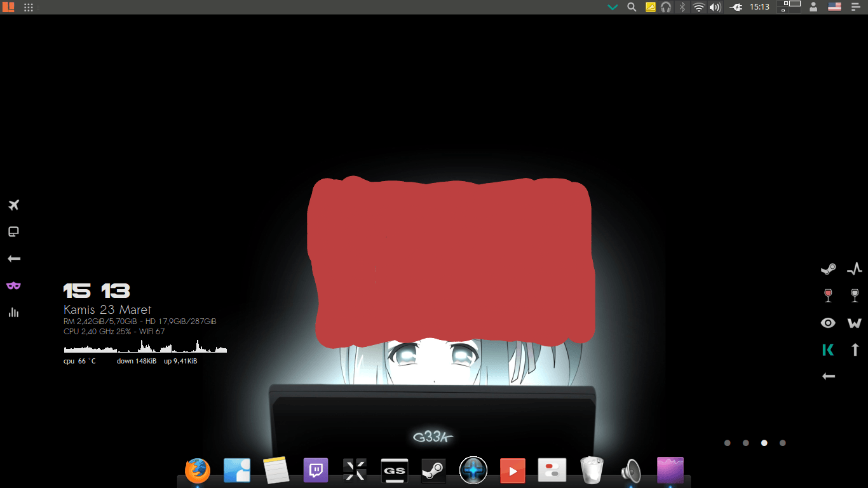Image resolution: width=868 pixels, height=488 pixels.
Task: Open the blue glowing orb dock icon
Action: 473,471
